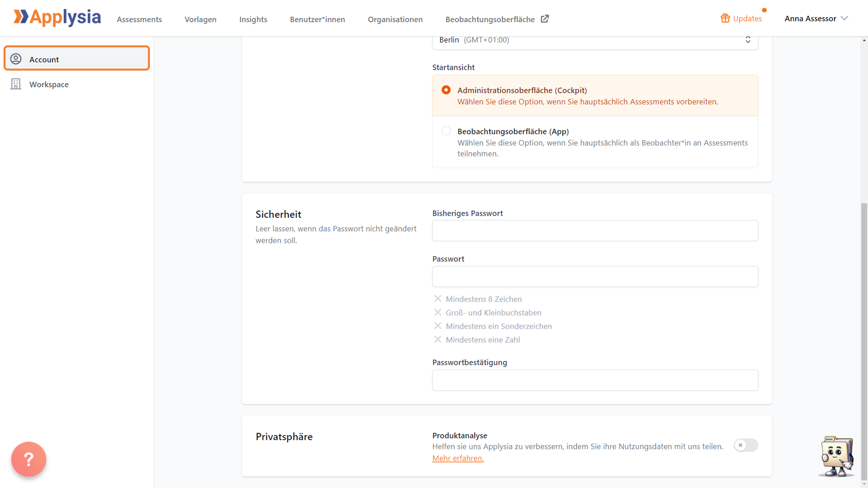Image resolution: width=868 pixels, height=488 pixels.
Task: Go to Vorlagen in the navigation
Action: (200, 19)
